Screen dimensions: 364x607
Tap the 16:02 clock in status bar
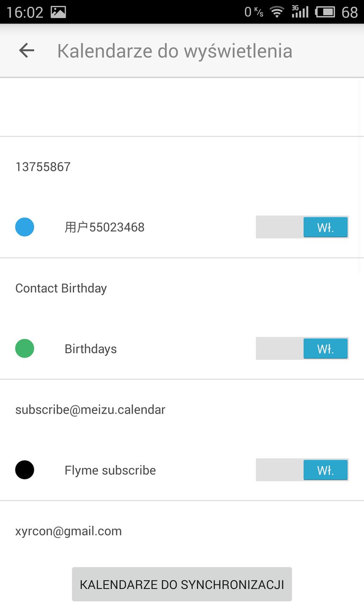tap(25, 12)
